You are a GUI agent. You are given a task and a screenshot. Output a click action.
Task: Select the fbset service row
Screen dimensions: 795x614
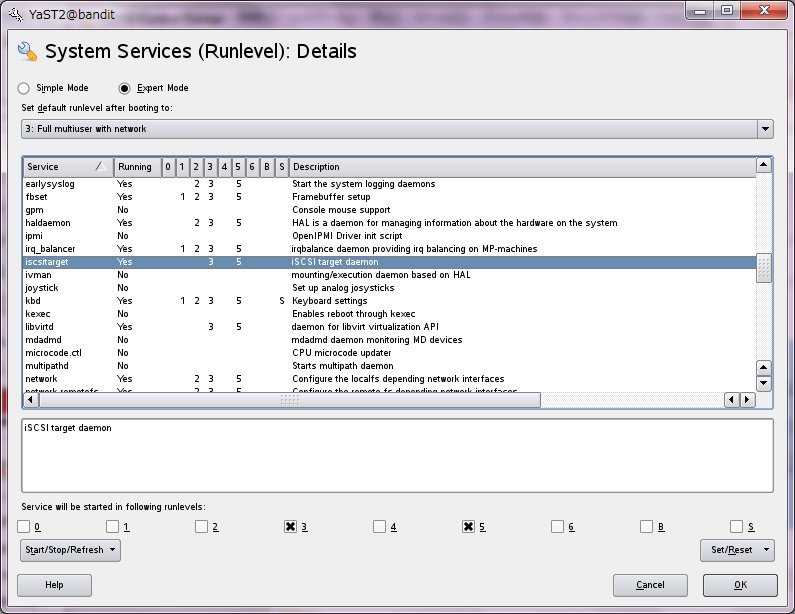[389, 197]
